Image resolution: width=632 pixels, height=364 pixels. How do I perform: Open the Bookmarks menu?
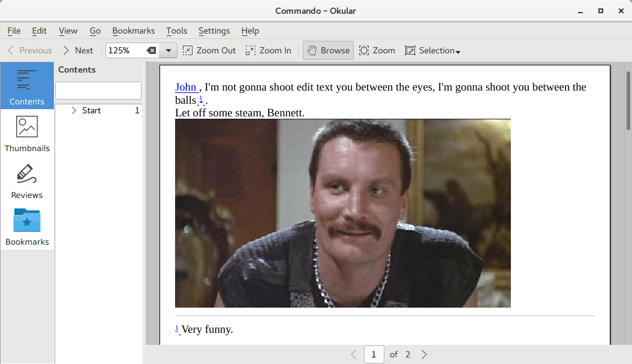(x=133, y=31)
